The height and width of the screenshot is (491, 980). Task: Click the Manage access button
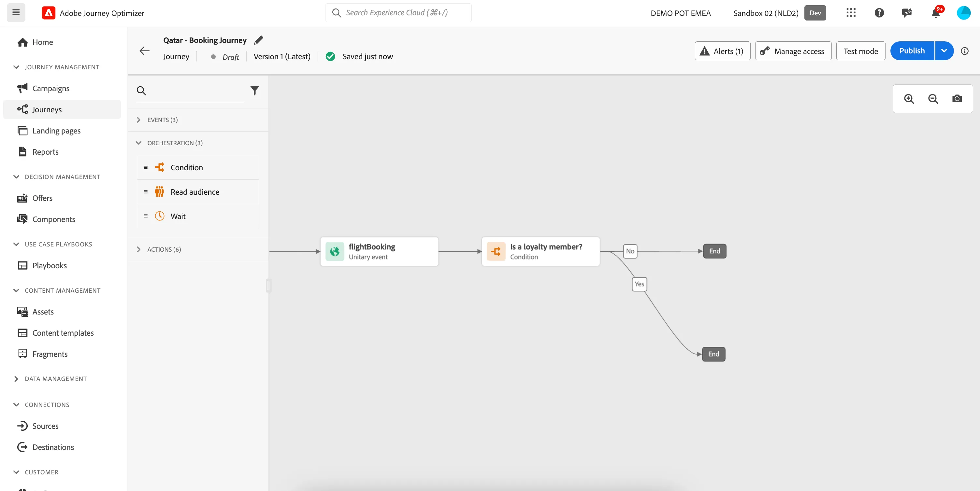pos(793,51)
